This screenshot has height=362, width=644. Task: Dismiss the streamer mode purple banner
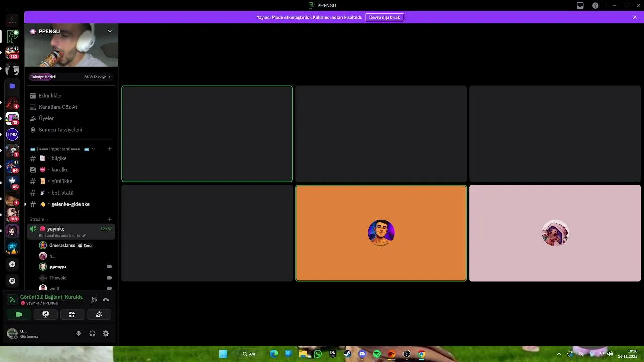coord(635,17)
